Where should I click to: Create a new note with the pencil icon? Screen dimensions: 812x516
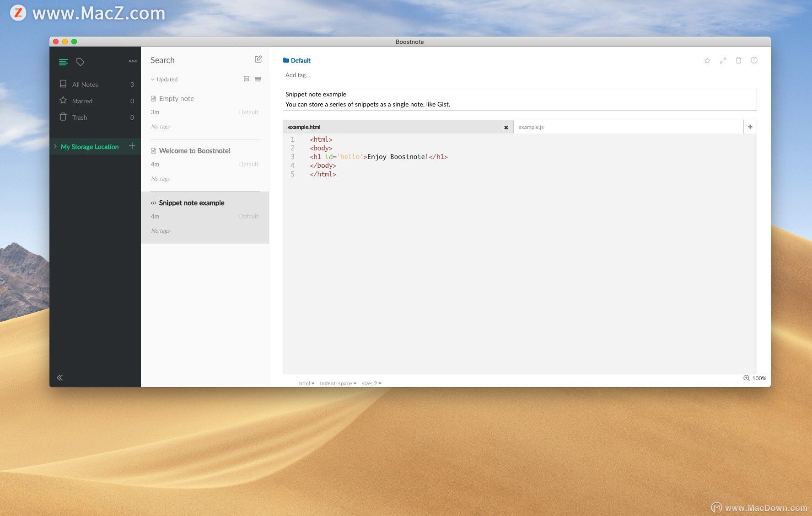[258, 59]
